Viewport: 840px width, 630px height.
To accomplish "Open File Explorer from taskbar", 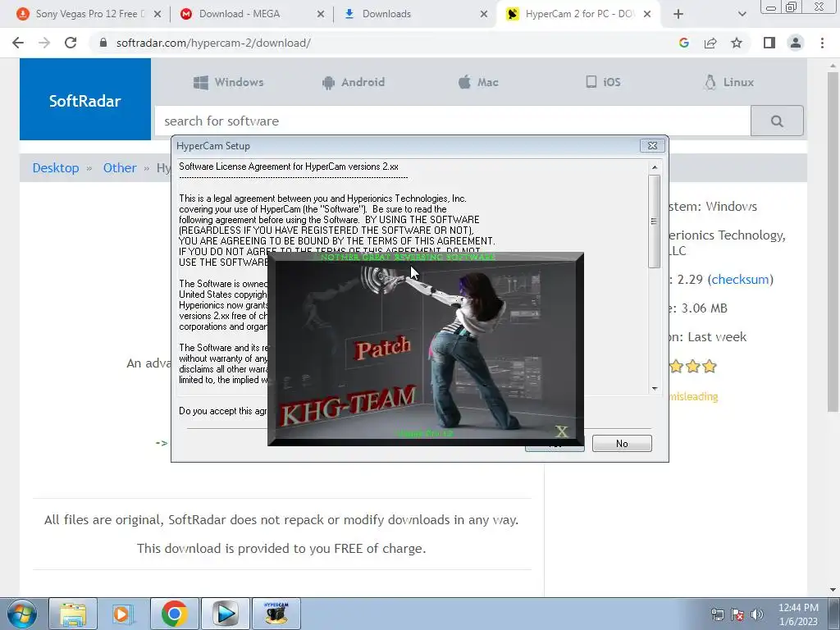I will tap(73, 614).
